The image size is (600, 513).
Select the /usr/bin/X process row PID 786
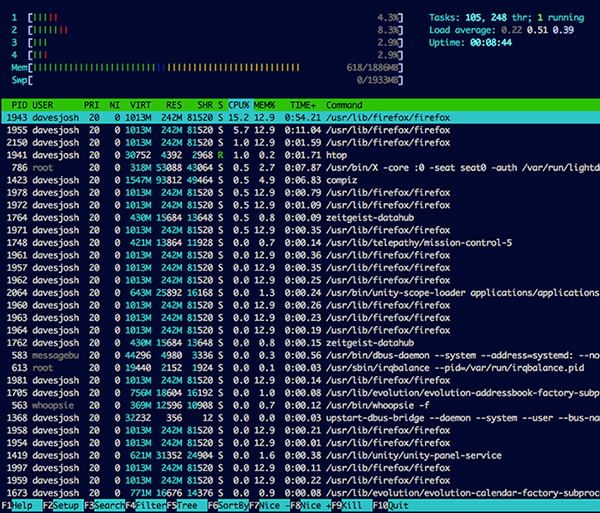301,168
